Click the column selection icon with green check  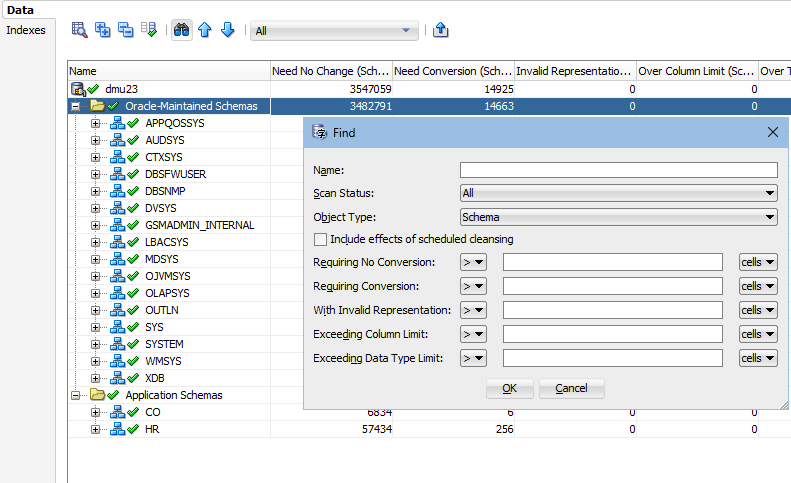click(x=149, y=30)
